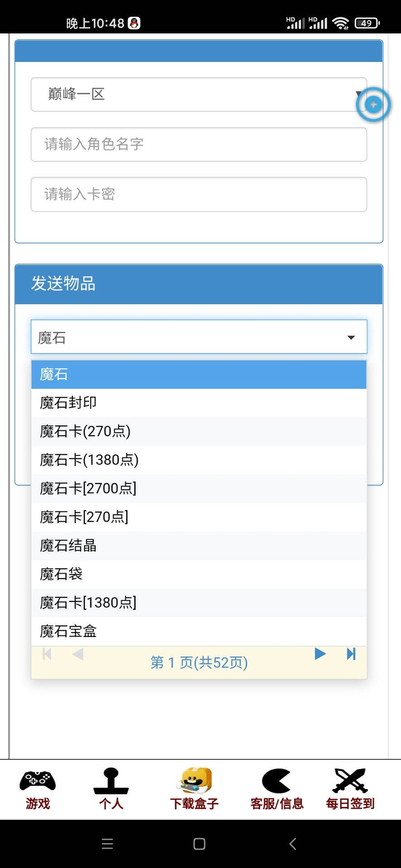The width and height of the screenshot is (401, 868).
Task: Choose 魔石卡(270点) option
Action: (199, 431)
